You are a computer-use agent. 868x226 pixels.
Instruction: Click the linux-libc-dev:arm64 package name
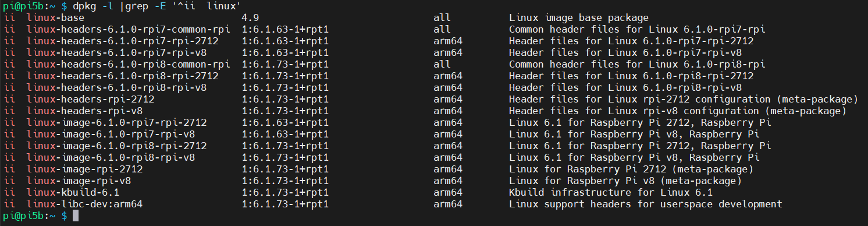pyautogui.click(x=84, y=204)
